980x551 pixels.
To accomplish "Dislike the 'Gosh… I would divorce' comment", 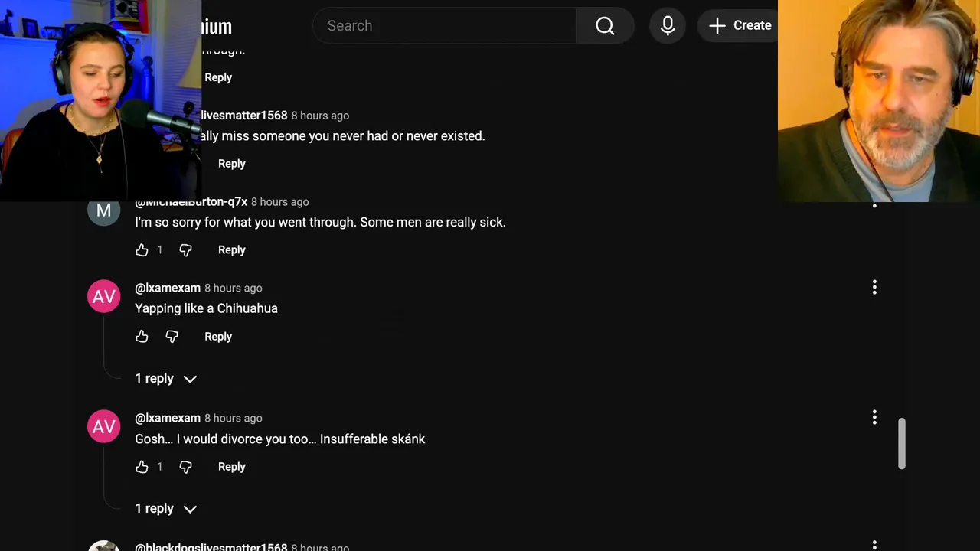I will coord(185,467).
